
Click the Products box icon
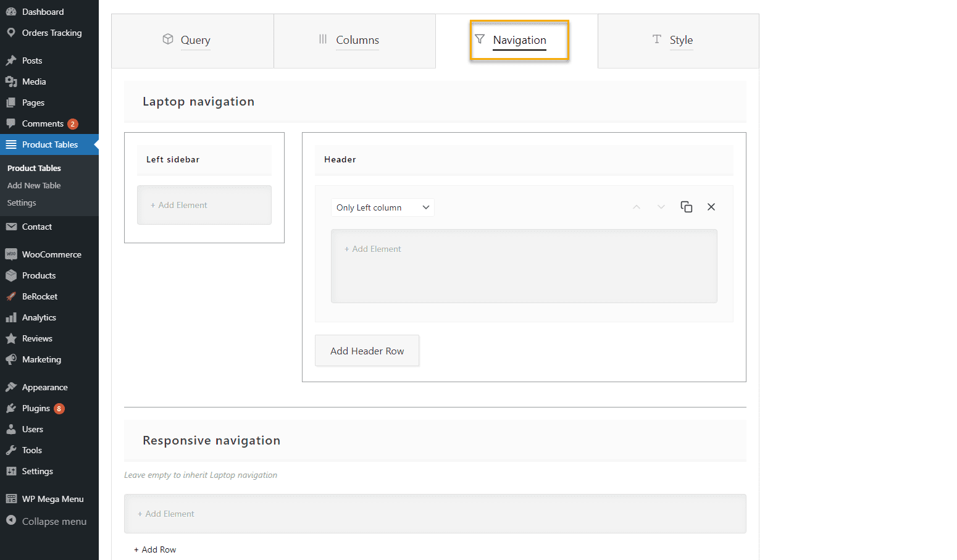tap(11, 275)
